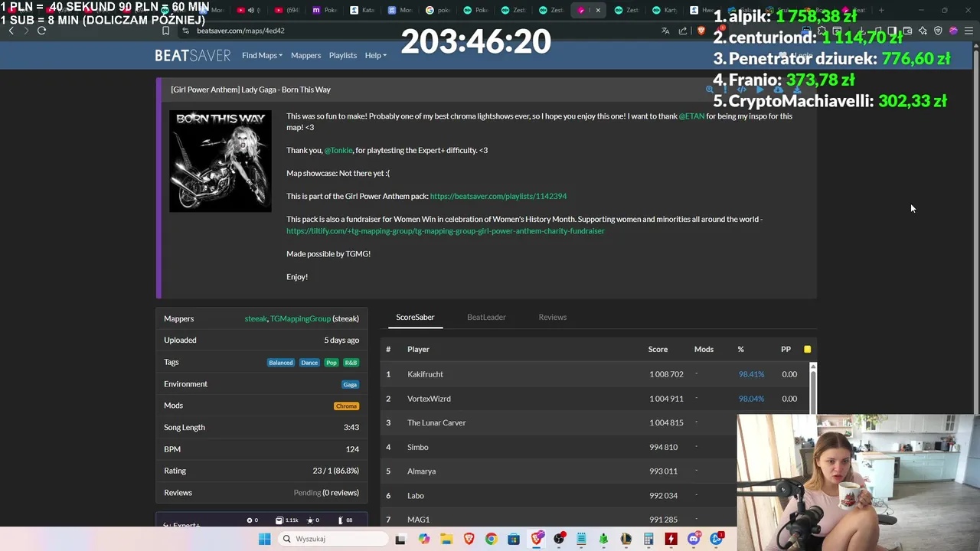This screenshot has height=551, width=980.
Task: Click the R&B tag
Action: [351, 363]
